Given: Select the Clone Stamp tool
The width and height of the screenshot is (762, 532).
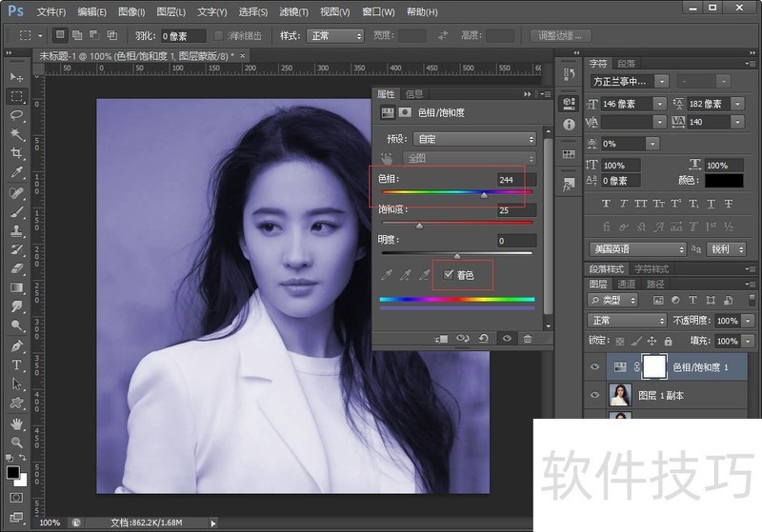Looking at the screenshot, I should (16, 230).
